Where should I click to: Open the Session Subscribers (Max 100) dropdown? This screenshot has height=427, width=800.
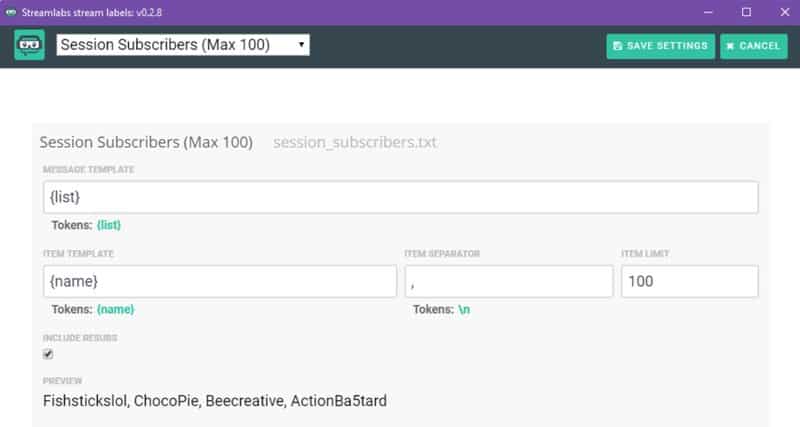point(183,45)
